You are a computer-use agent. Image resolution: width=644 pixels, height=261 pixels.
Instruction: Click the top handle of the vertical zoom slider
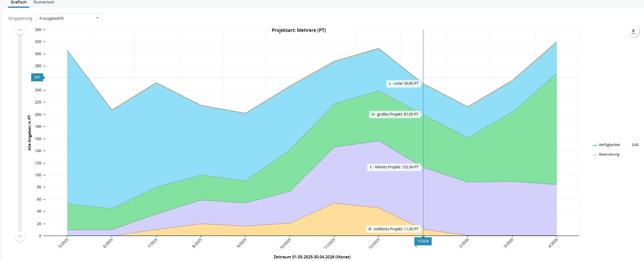pyautogui.click(x=20, y=30)
